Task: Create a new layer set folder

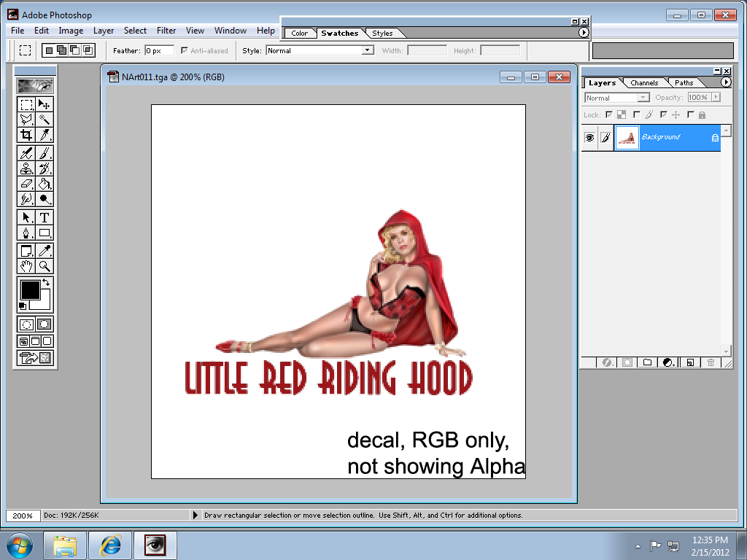Action: (647, 362)
